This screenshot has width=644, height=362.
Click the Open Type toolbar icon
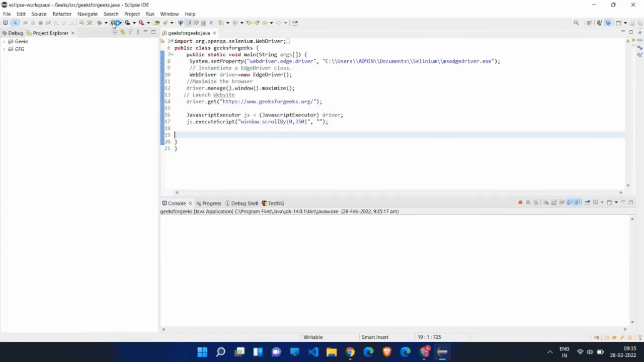click(x=157, y=23)
